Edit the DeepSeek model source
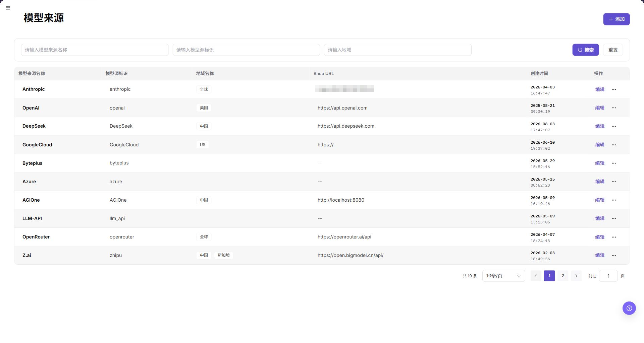Viewport: 644px width, 343px height. click(599, 126)
